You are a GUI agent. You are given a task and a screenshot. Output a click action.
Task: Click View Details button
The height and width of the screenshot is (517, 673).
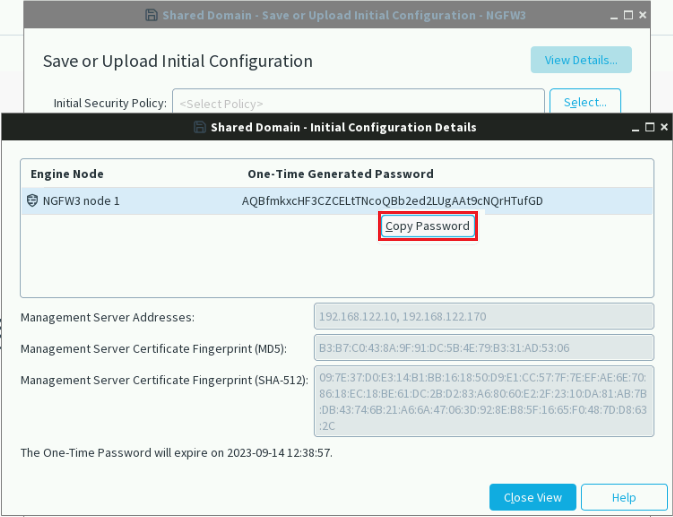coord(581,60)
